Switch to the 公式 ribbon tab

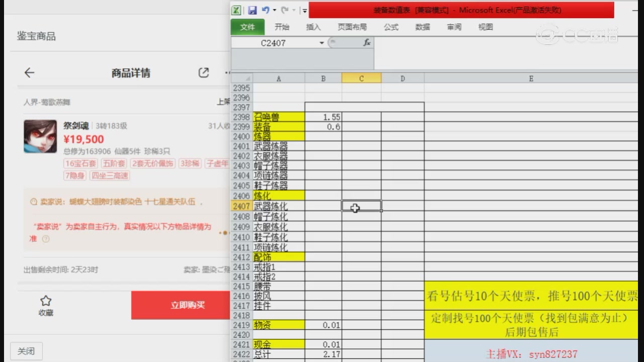pos(391,27)
